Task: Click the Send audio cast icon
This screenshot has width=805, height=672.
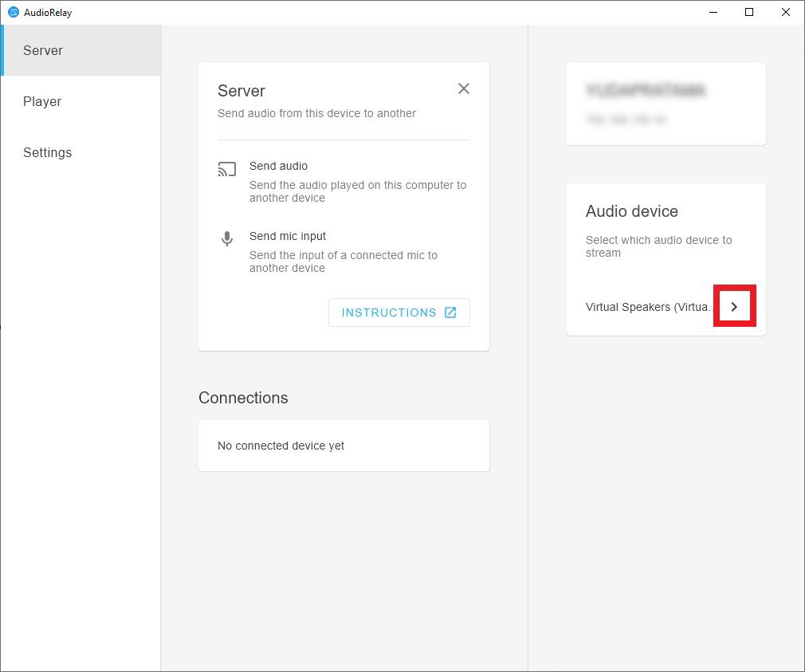Action: [x=227, y=169]
